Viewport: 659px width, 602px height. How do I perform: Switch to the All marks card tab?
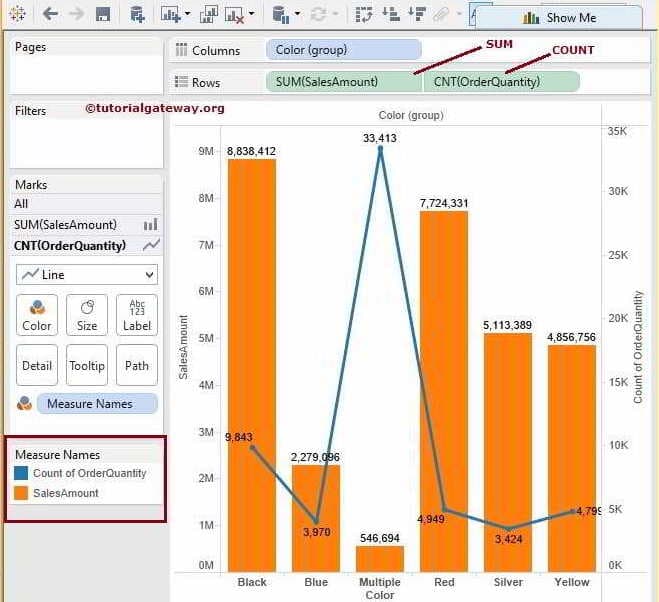[x=86, y=204]
